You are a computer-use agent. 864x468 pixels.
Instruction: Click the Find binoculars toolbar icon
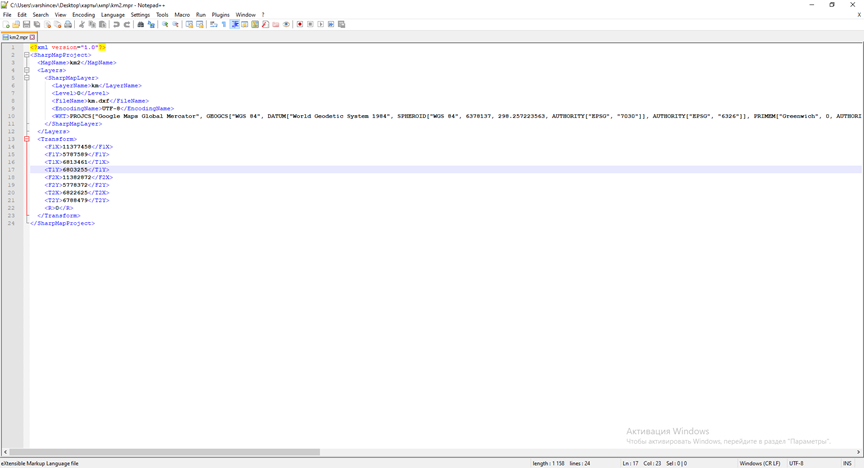coord(140,24)
